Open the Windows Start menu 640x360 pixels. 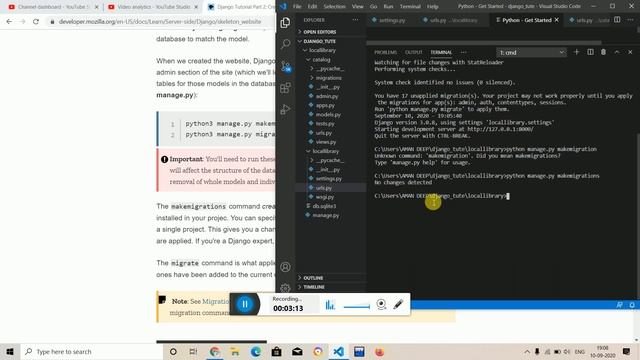pos(10,351)
